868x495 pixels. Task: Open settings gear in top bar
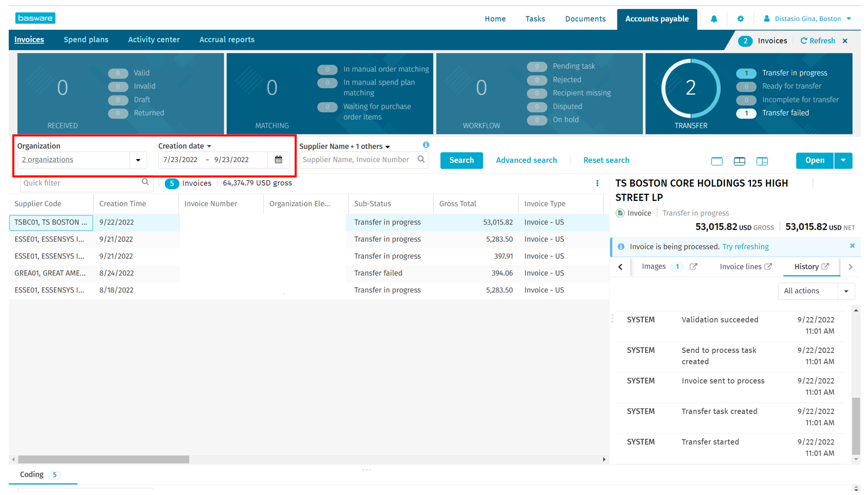tap(740, 19)
